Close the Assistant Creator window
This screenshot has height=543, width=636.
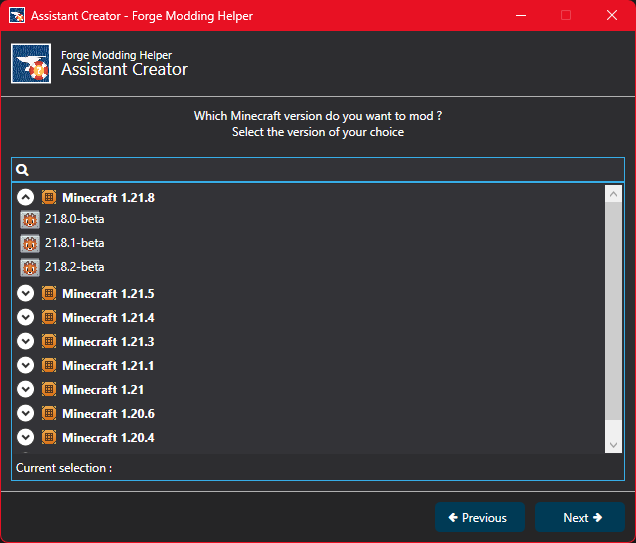(612, 15)
